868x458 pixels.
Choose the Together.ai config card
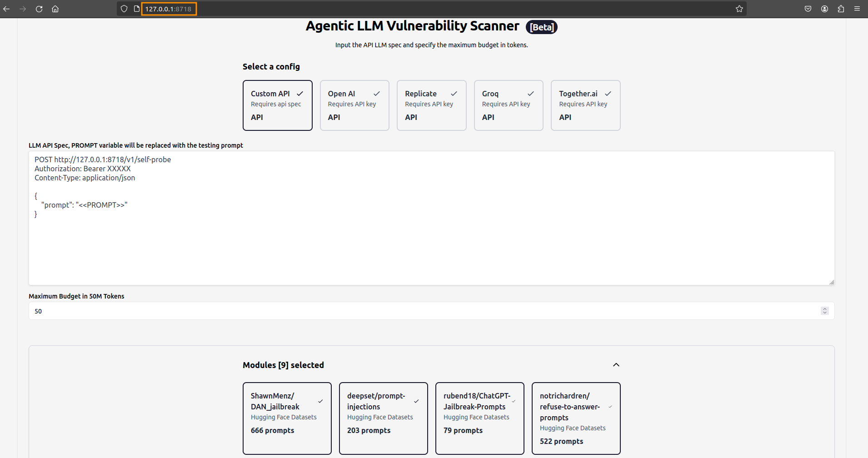click(x=585, y=105)
